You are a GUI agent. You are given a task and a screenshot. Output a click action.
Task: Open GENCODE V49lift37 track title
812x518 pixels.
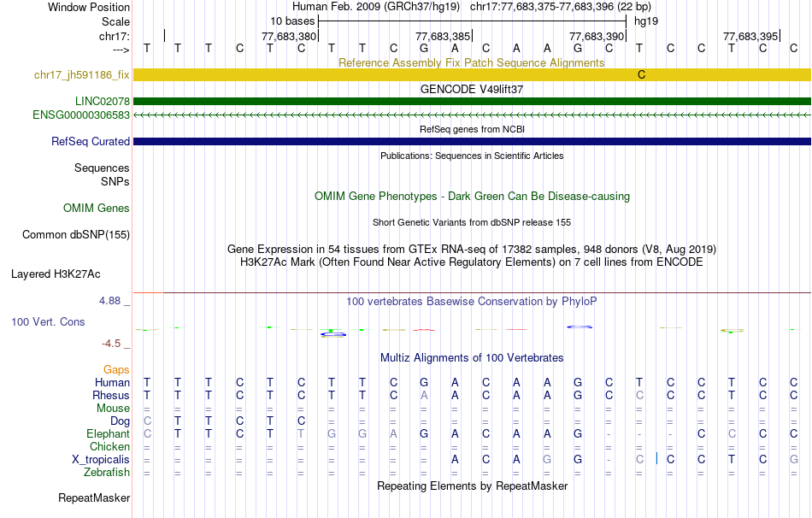pyautogui.click(x=471, y=89)
